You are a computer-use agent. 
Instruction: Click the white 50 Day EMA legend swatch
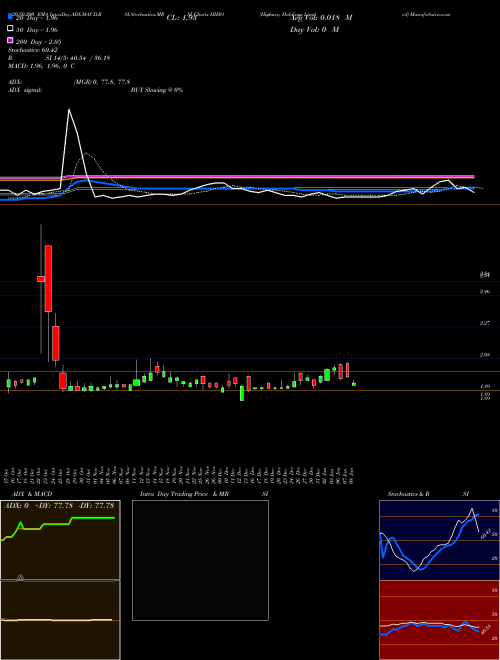point(10,29)
